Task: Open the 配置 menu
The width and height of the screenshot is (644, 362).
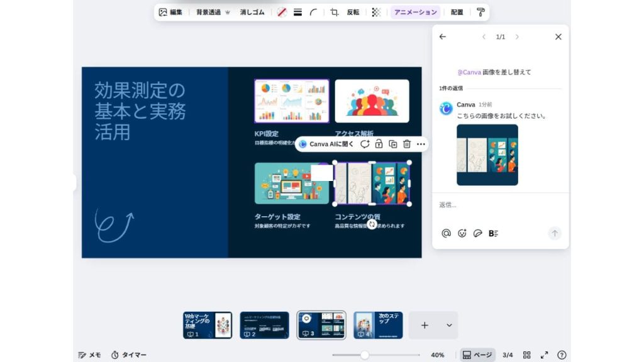Action: pos(457,12)
